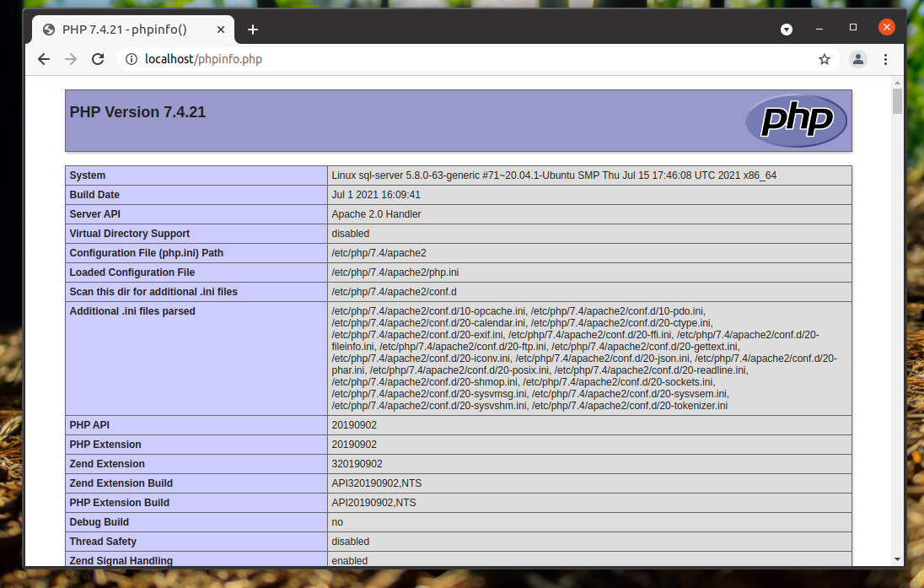Click the Debug Build label
Screen dimensions: 924x588
click(x=99, y=522)
